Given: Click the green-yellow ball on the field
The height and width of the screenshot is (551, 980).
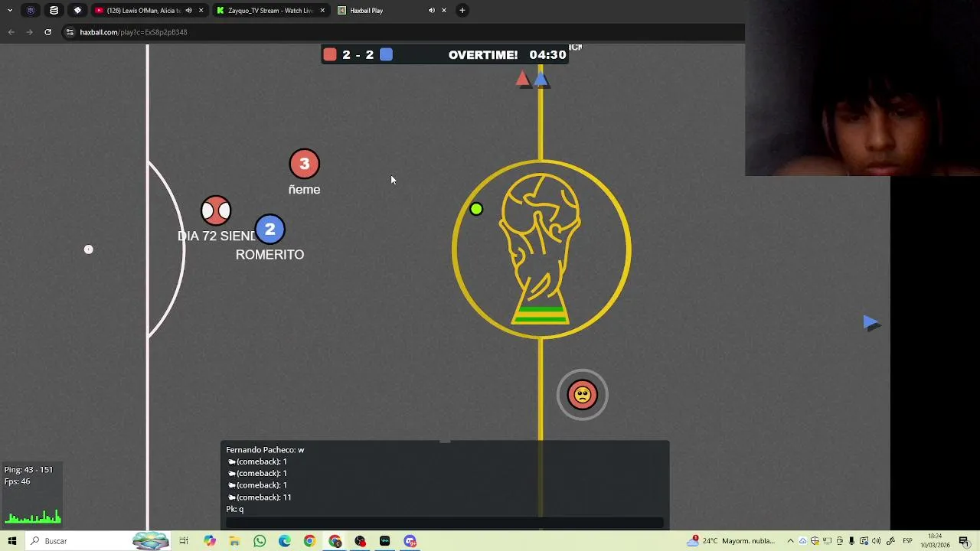Looking at the screenshot, I should point(476,209).
